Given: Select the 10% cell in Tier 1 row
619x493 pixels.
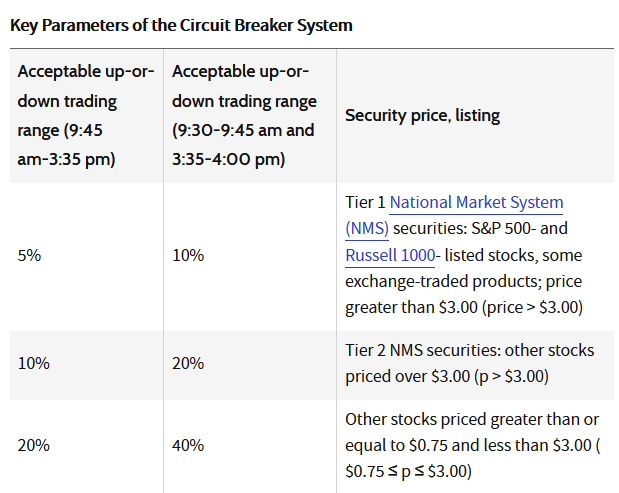Looking at the screenshot, I should (x=188, y=255).
